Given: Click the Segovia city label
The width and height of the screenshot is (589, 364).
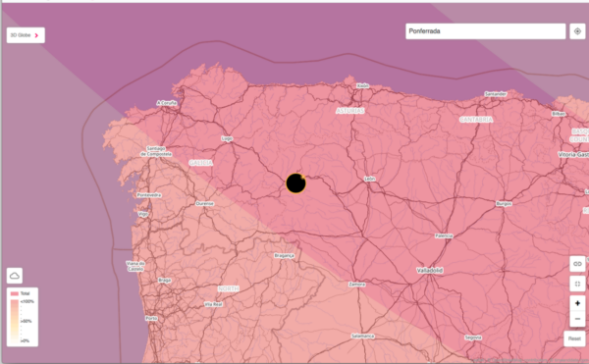Looking at the screenshot, I should pos(473,338).
